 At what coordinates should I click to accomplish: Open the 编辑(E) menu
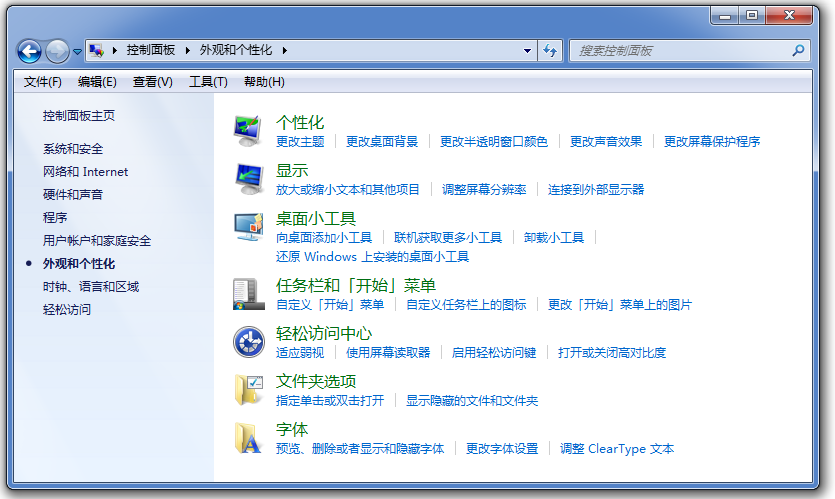coord(97,81)
